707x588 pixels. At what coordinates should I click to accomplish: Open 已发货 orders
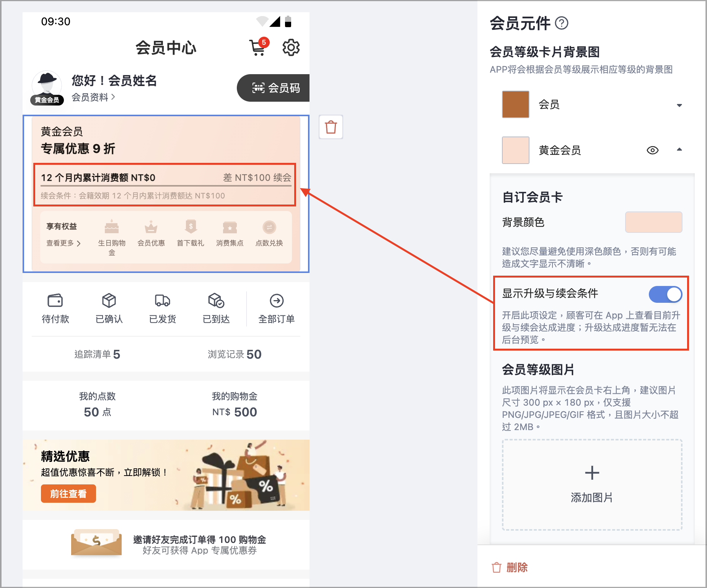(163, 309)
